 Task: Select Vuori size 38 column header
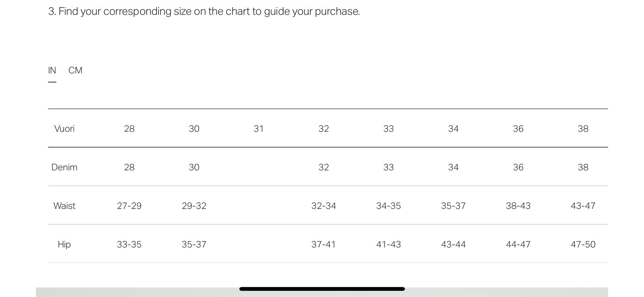point(583,129)
